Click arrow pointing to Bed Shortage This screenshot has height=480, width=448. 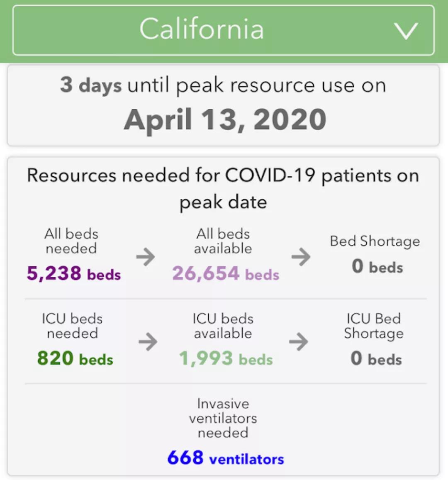point(301,256)
